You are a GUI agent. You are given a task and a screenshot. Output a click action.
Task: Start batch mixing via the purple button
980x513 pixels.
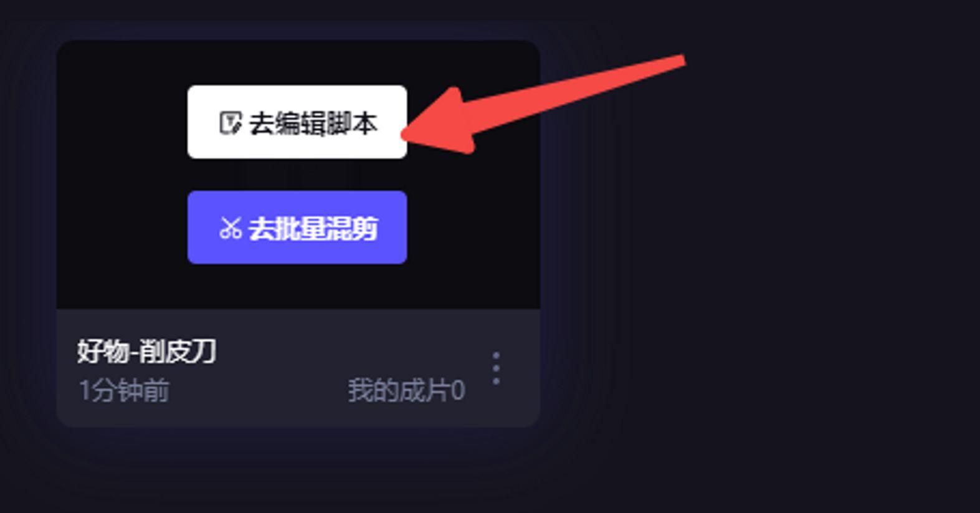click(x=297, y=228)
